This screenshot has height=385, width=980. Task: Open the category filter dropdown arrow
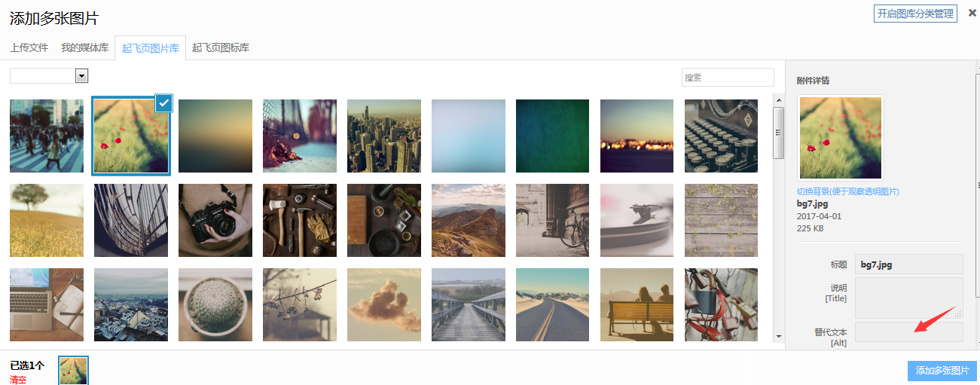[x=82, y=76]
